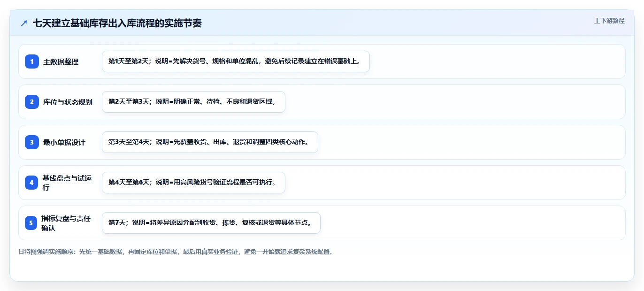Open the 第7天 description box
The height and width of the screenshot is (291, 644).
coord(211,223)
